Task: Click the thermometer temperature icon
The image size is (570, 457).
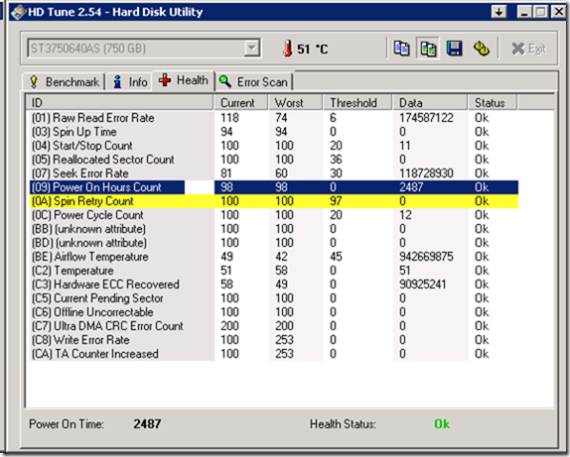Action: pos(288,48)
